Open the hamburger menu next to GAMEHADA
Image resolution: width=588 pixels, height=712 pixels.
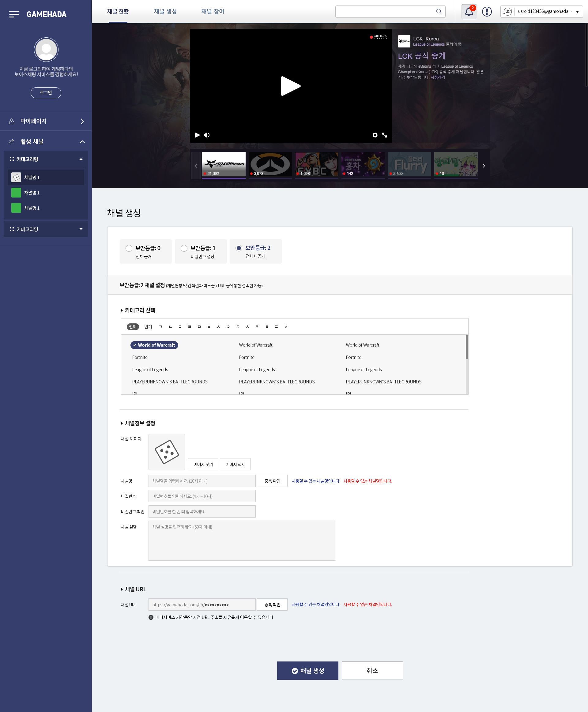click(14, 14)
